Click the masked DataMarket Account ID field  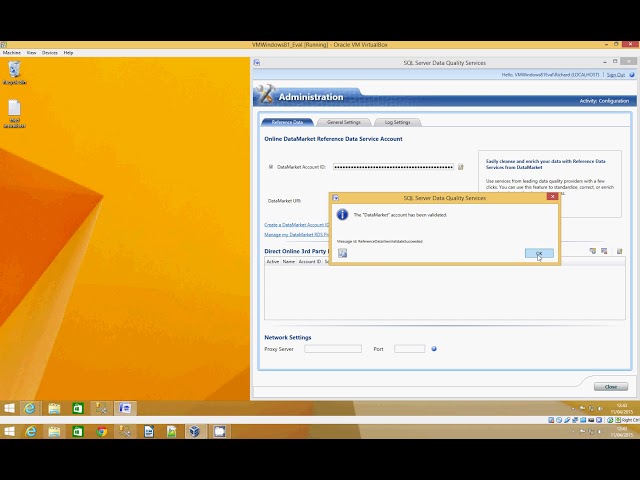coord(393,167)
